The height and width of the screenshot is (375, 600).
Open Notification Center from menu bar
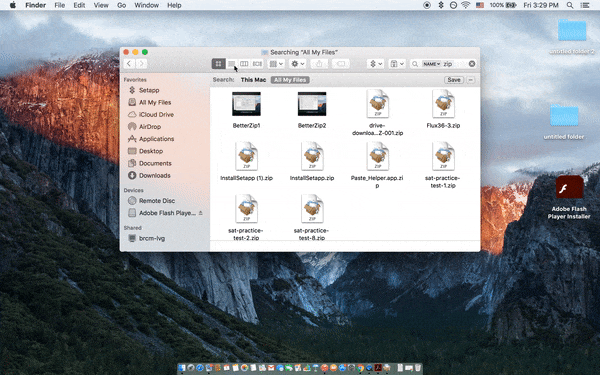click(585, 5)
